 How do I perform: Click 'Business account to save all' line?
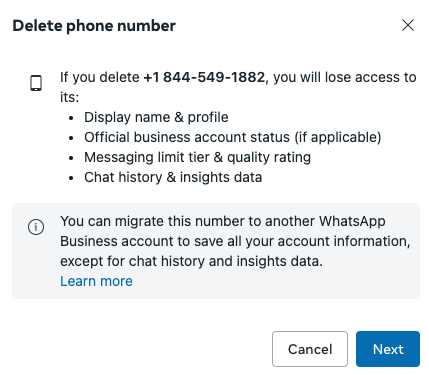(x=235, y=241)
